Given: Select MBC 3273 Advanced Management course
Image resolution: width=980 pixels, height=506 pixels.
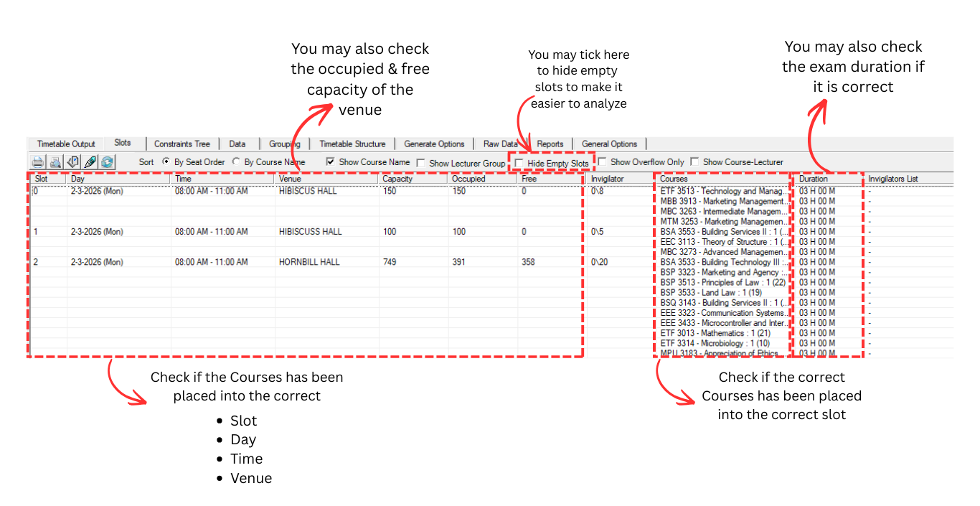Looking at the screenshot, I should coord(724,253).
